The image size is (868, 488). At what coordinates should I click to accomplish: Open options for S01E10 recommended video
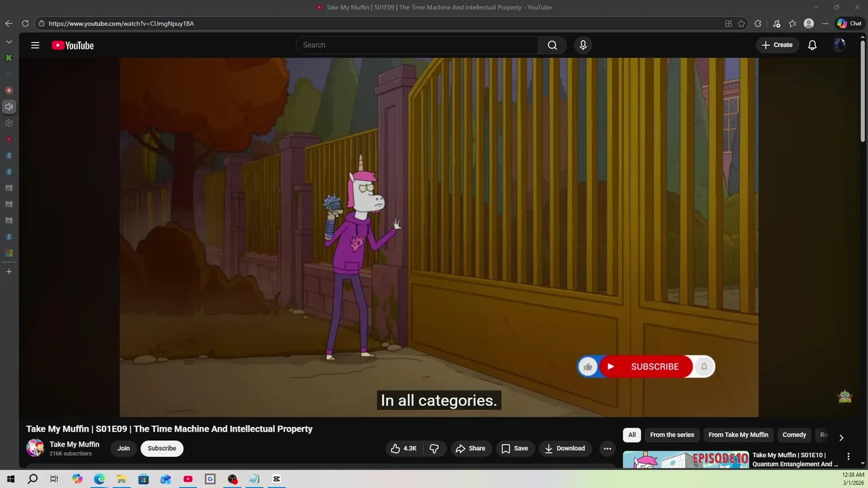tap(848, 457)
